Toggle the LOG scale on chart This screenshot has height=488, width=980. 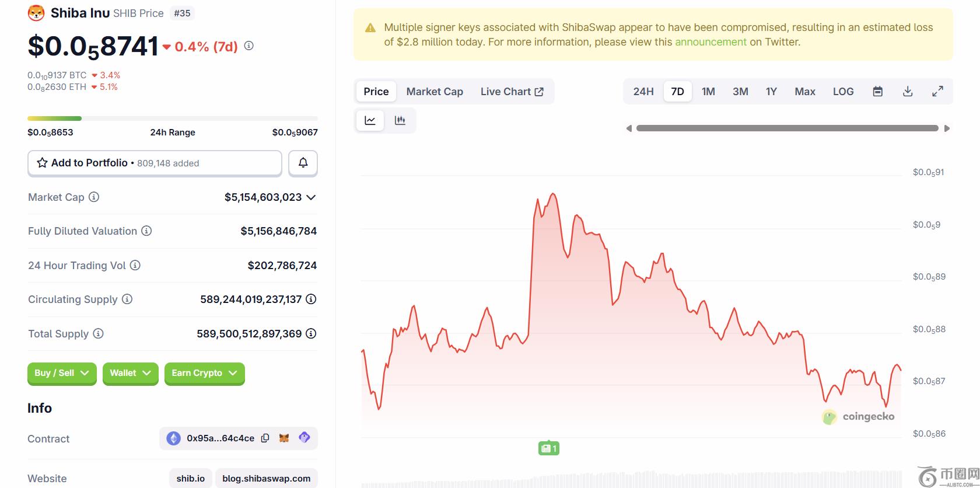click(x=843, y=92)
